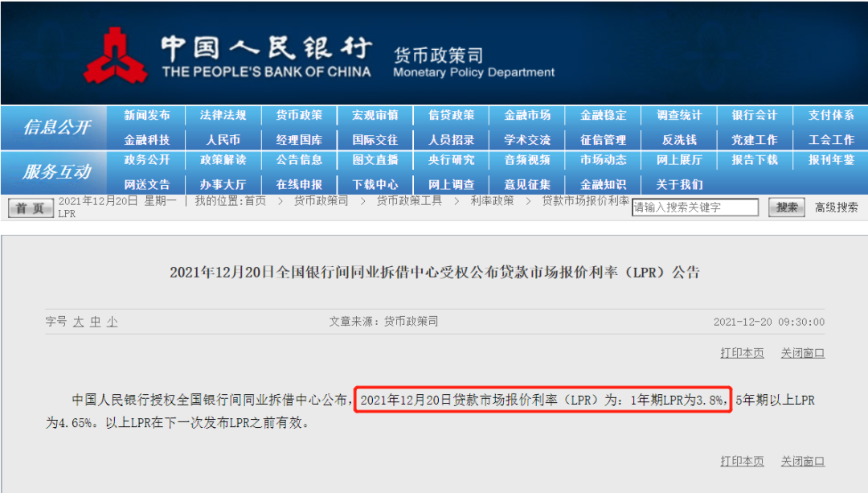Click upper 打印本页 print link
This screenshot has height=493, width=868.
pos(742,353)
